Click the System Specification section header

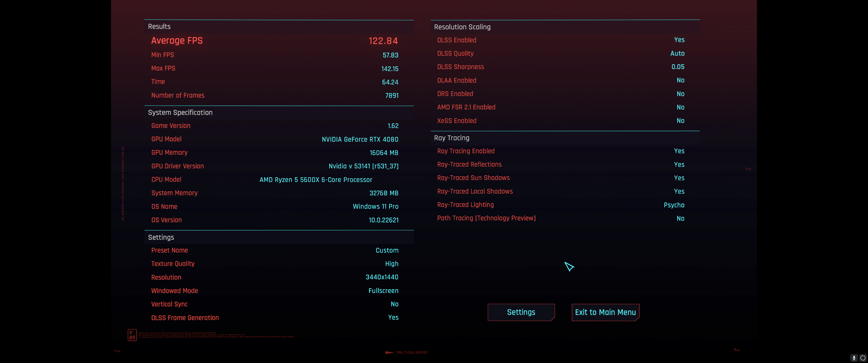[180, 112]
